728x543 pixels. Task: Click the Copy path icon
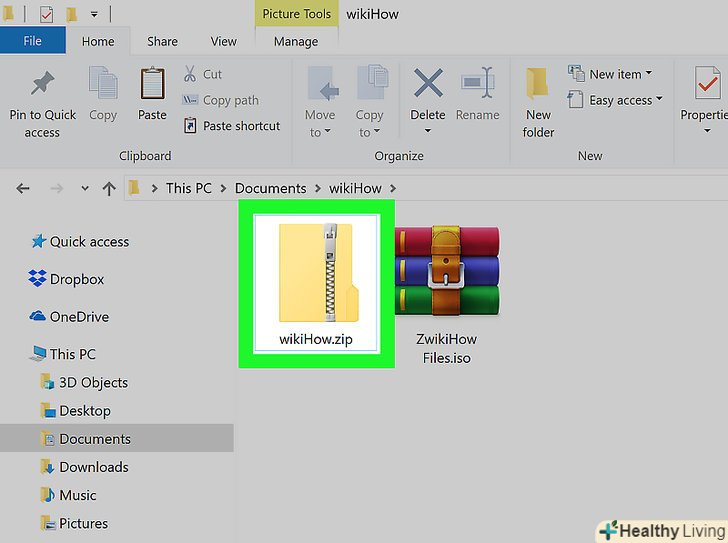point(189,100)
